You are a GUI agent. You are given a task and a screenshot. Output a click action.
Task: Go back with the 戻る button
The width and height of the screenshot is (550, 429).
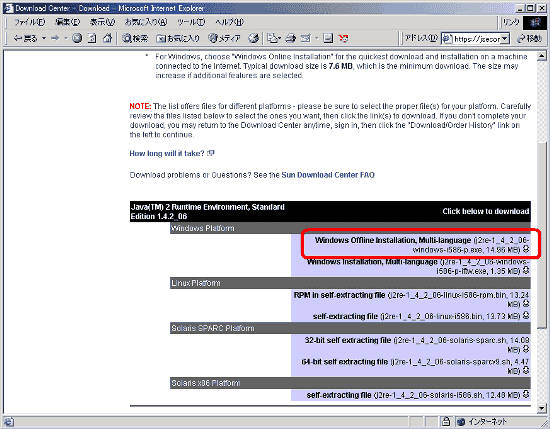tap(25, 38)
